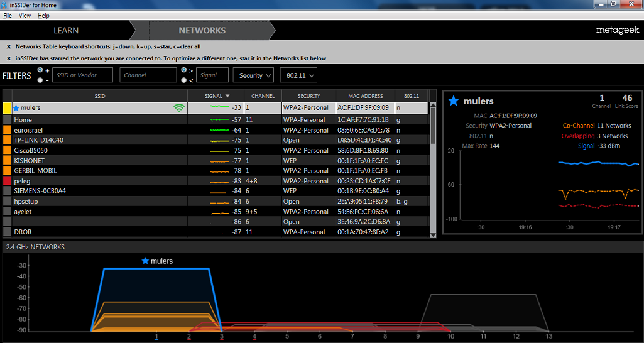
Task: Open the View menu
Action: 25,15
